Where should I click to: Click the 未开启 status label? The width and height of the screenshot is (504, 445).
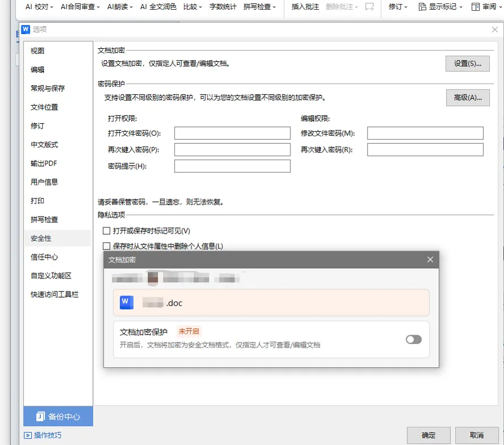pos(189,331)
